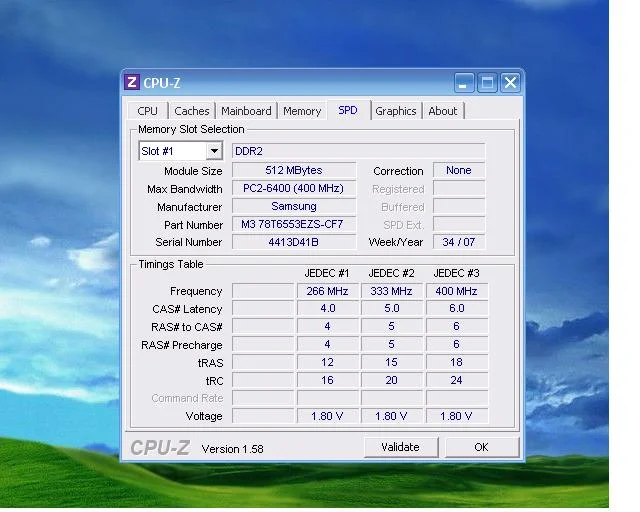Open the Caches tab
640x512 pixels.
pyautogui.click(x=191, y=111)
